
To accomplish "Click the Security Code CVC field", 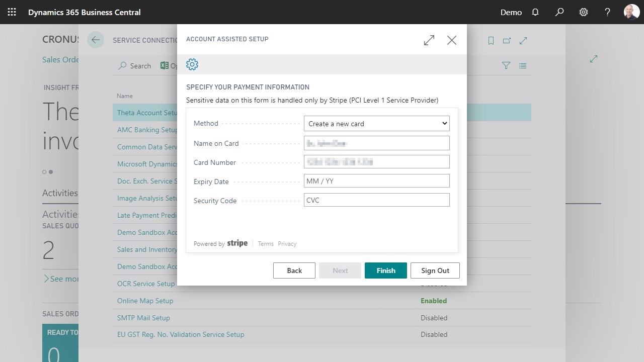I will (x=376, y=200).
